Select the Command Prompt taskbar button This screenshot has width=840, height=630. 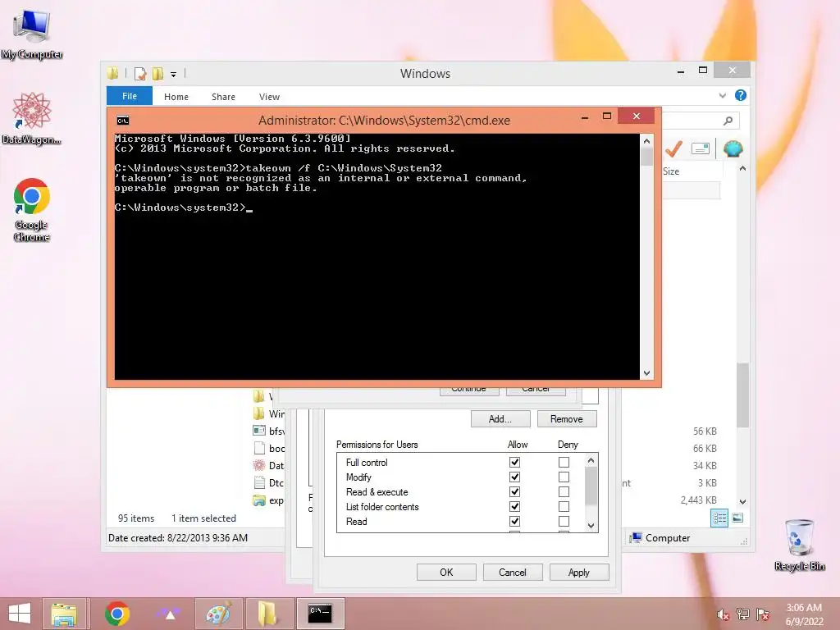(320, 614)
